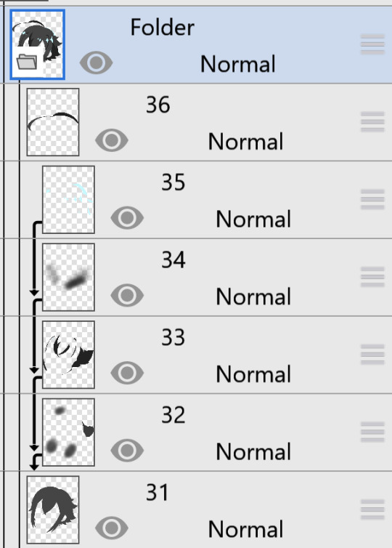392x548 pixels.
Task: Grab the reorder handle of the Folder layer
Action: (372, 44)
